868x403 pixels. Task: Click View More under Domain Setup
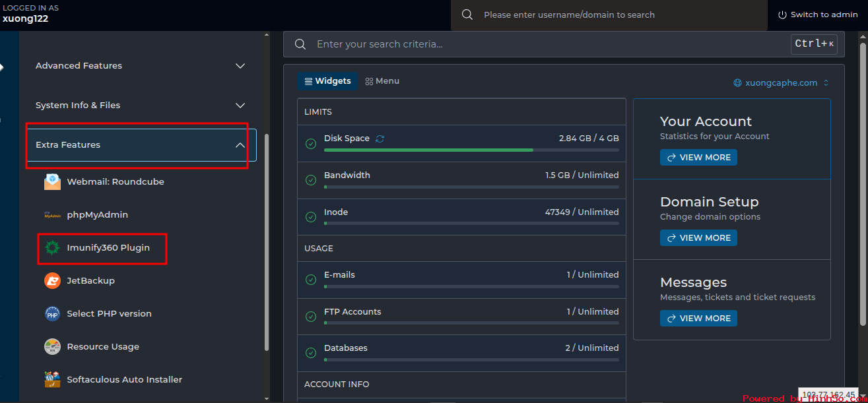click(698, 238)
